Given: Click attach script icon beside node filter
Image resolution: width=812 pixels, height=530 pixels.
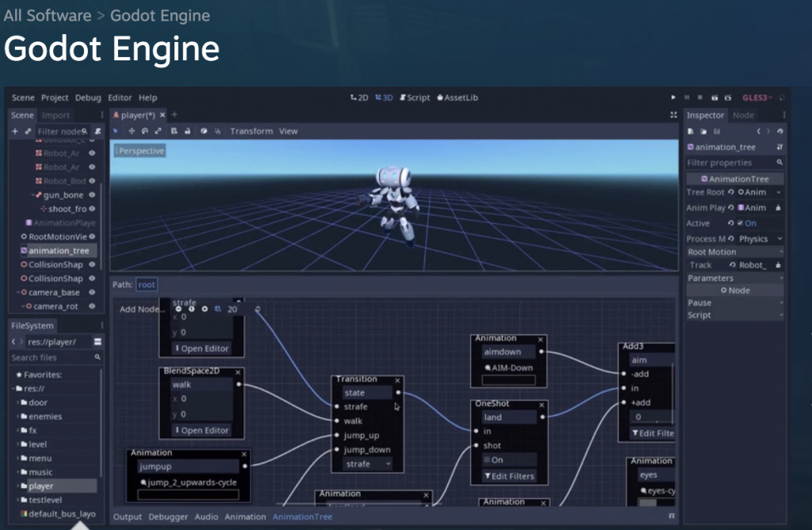Looking at the screenshot, I should (98, 131).
